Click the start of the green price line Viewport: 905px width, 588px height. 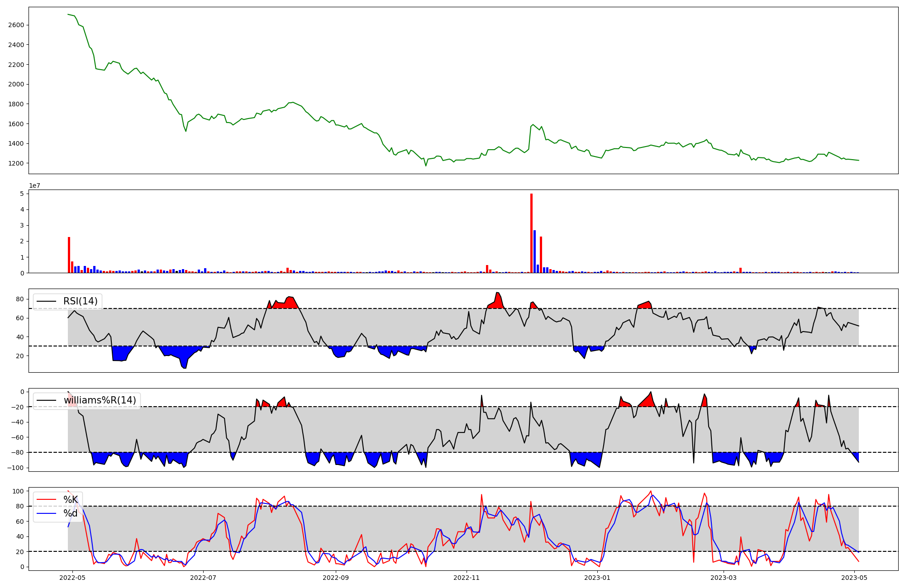68,14
